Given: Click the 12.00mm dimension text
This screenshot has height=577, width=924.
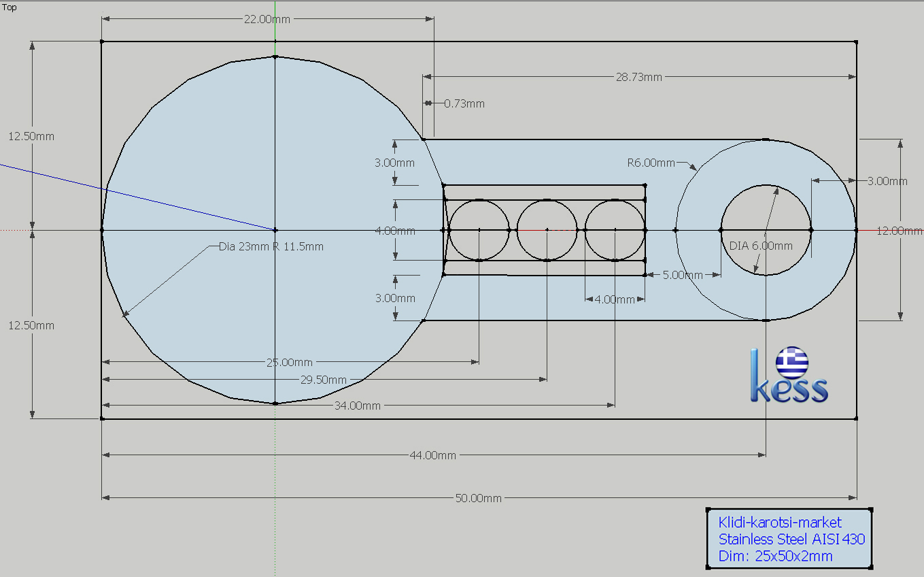Looking at the screenshot, I should (x=900, y=231).
